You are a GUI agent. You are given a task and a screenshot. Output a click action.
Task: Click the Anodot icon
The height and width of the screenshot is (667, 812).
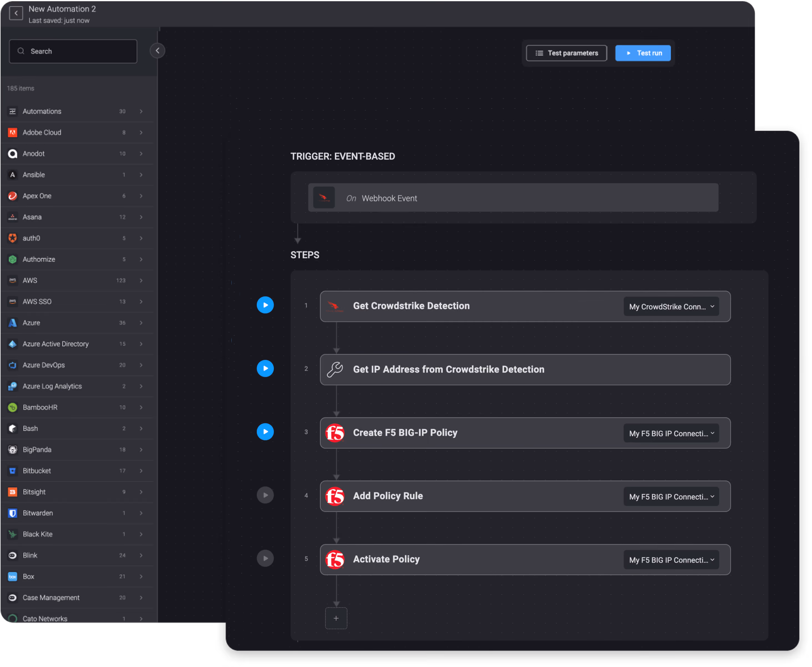[13, 154]
